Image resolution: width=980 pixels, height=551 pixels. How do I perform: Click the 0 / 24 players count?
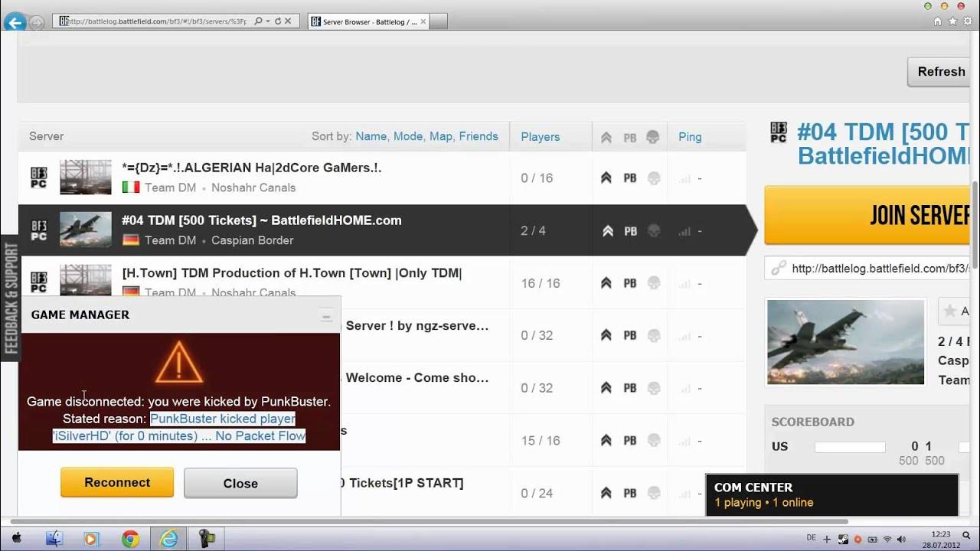click(537, 494)
